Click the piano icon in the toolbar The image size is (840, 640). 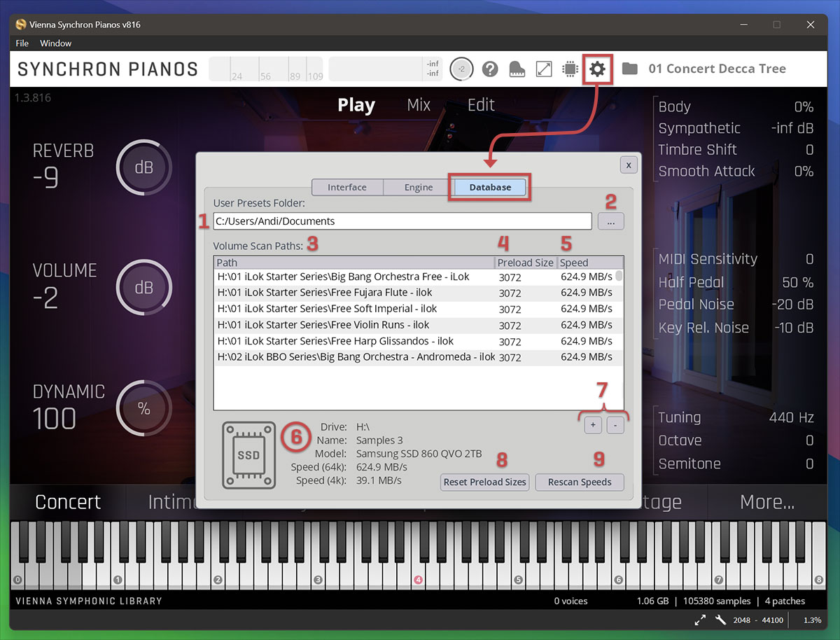click(517, 69)
